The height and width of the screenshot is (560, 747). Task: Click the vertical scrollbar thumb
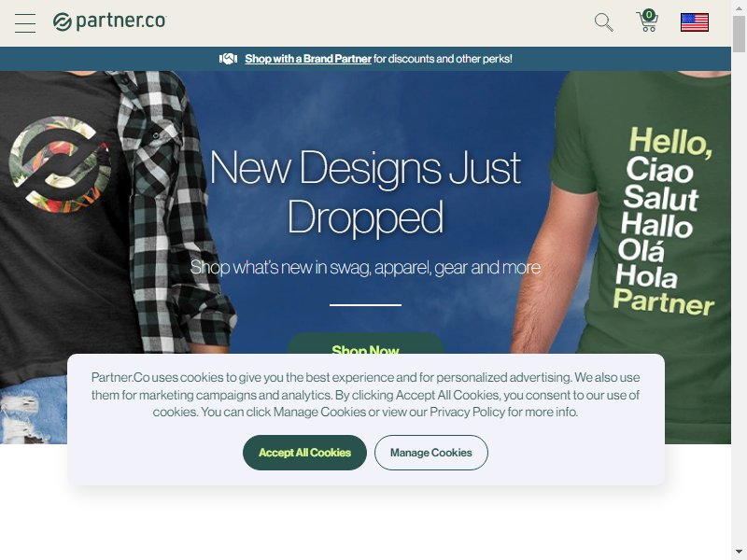click(739, 34)
